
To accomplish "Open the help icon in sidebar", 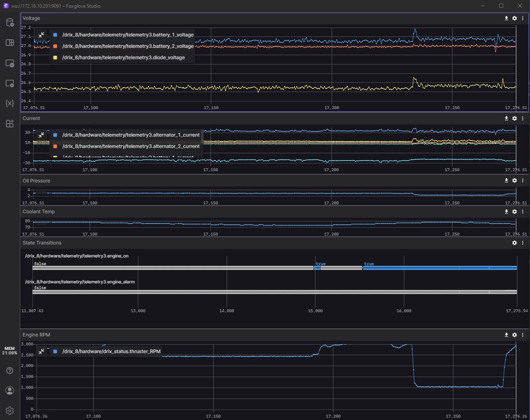I will 10,371.
